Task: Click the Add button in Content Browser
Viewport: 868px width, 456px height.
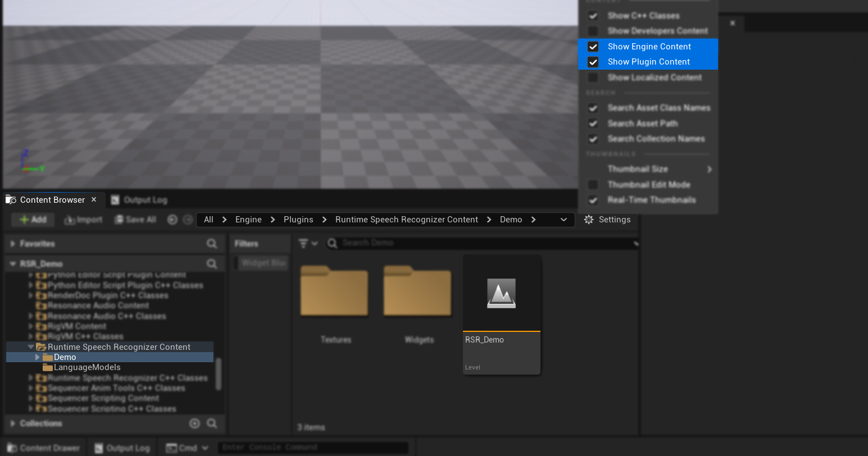Action: 33,220
